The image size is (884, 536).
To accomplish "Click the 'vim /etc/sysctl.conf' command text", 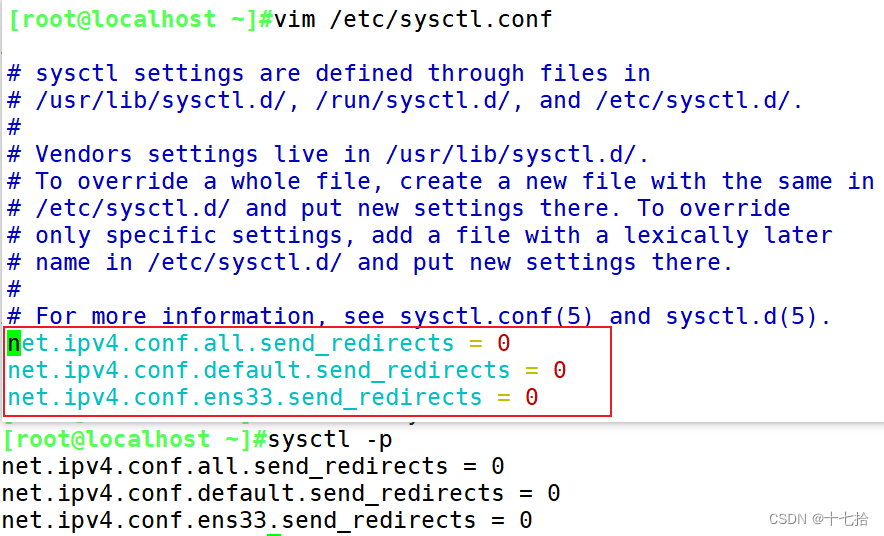I will tap(413, 20).
